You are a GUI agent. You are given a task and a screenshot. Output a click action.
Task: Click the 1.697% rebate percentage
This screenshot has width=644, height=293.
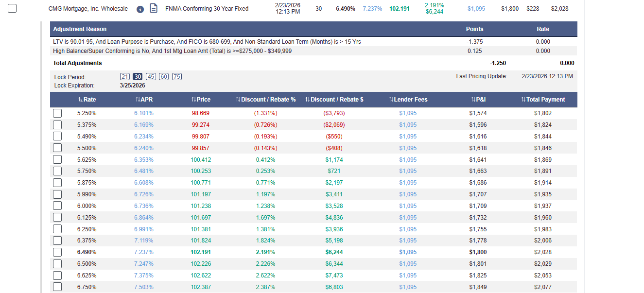pos(265,218)
